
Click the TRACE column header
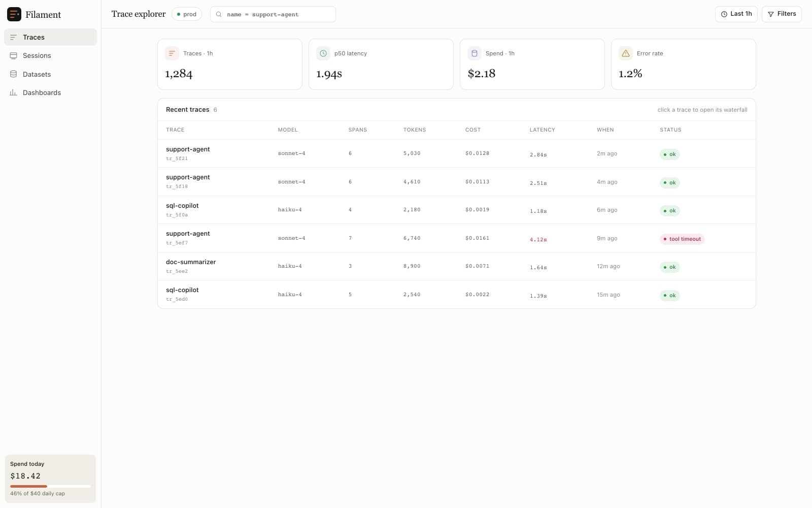point(175,130)
